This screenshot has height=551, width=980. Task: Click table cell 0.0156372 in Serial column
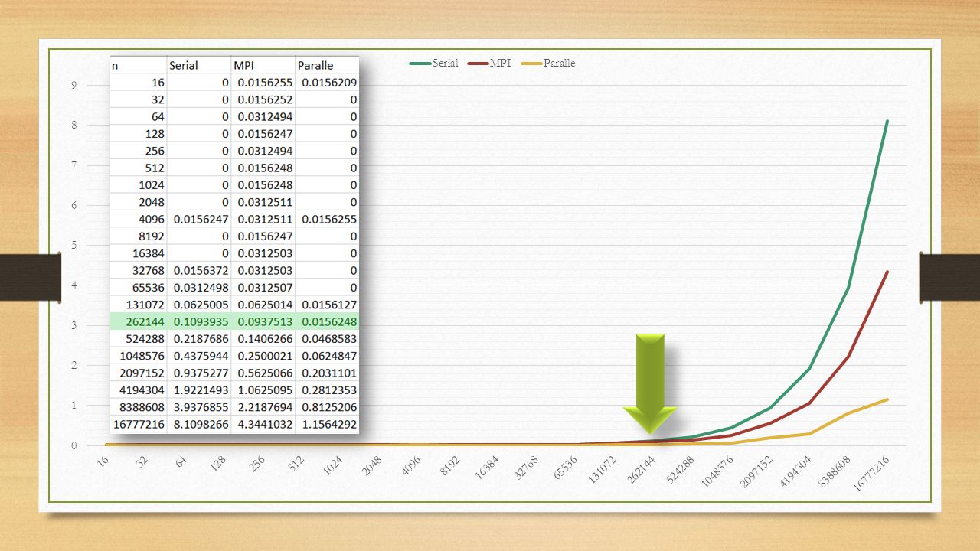click(201, 271)
